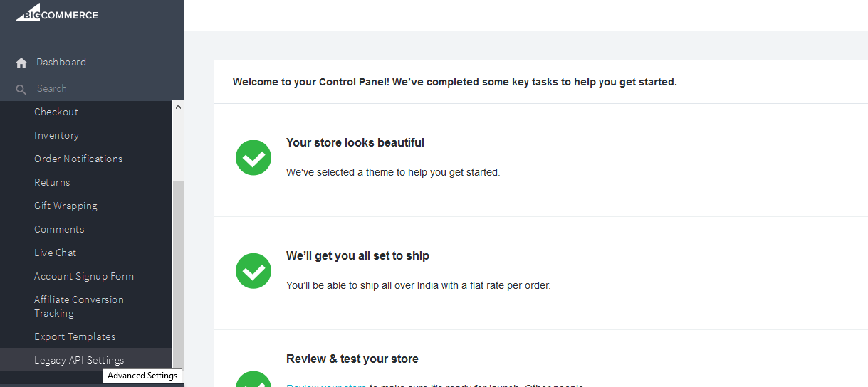The image size is (868, 387).
Task: Select Live Chat in sidebar
Action: click(x=55, y=253)
